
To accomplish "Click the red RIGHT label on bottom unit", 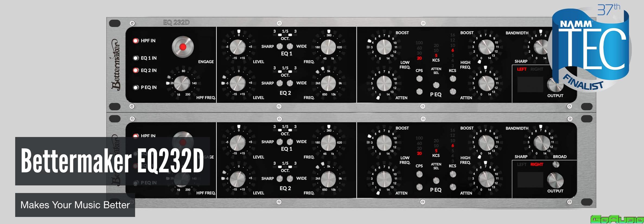I will point(537,164).
